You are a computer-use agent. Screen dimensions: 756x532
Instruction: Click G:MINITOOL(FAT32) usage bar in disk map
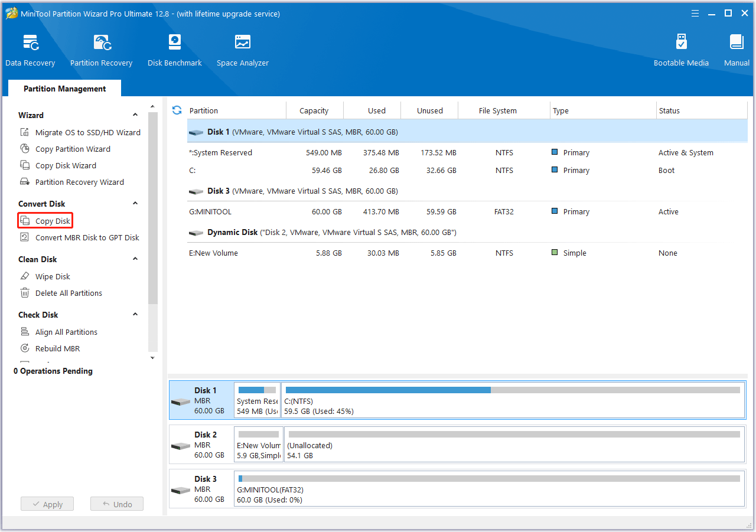tap(489, 479)
